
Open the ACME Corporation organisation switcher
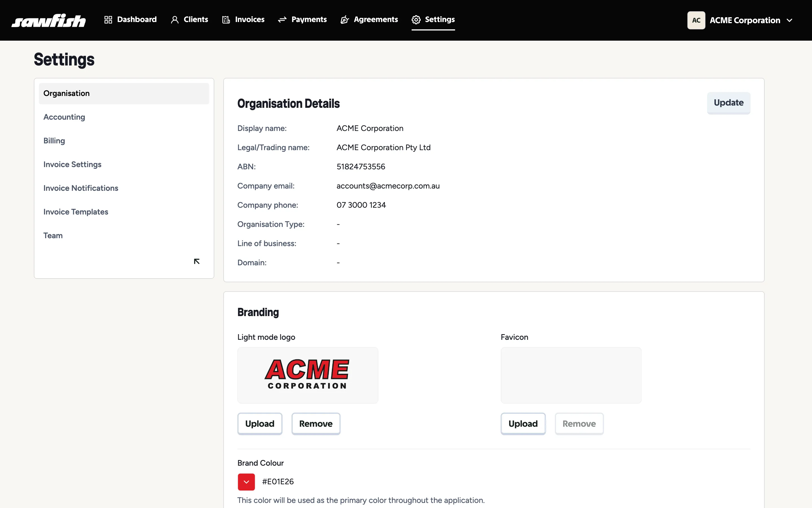coord(740,20)
